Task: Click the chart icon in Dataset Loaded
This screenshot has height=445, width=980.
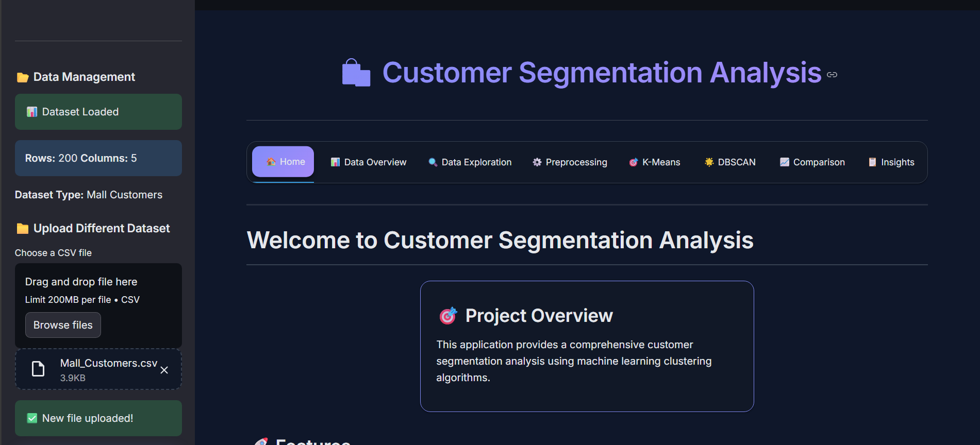Action: (x=32, y=112)
